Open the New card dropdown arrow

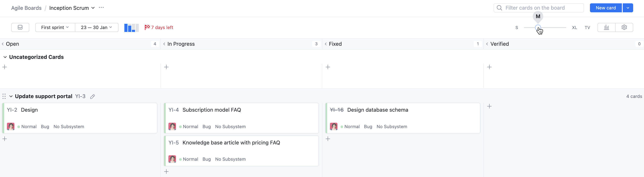pos(628,8)
